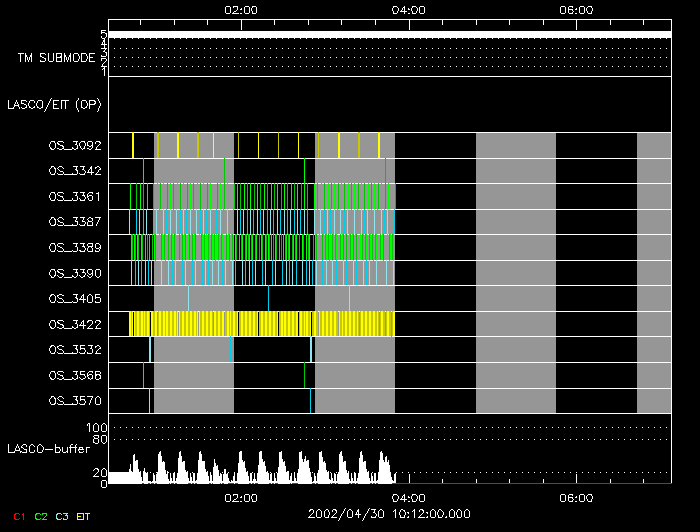The width and height of the screenshot is (700, 532).
Task: Click the 06:00 mark on top axis
Action: pos(577,10)
